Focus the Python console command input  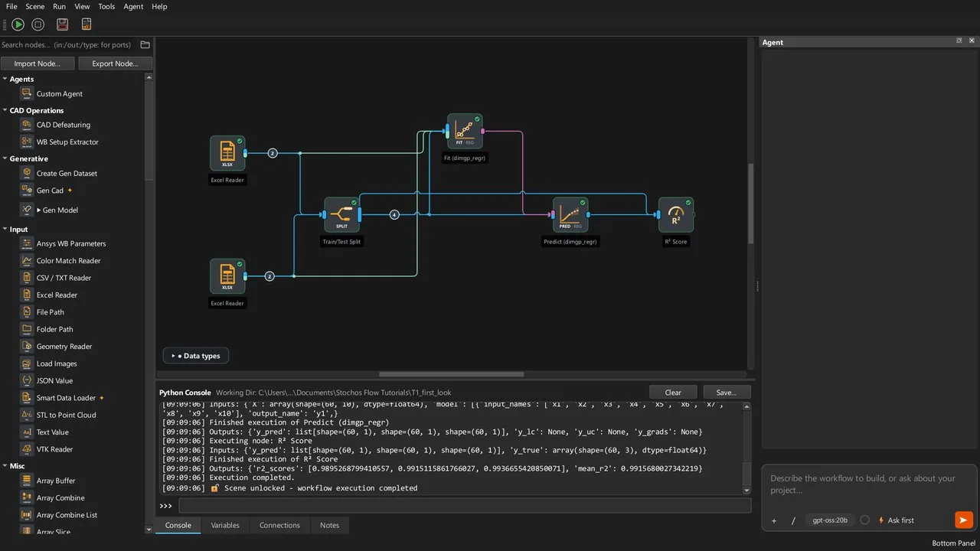pyautogui.click(x=465, y=506)
